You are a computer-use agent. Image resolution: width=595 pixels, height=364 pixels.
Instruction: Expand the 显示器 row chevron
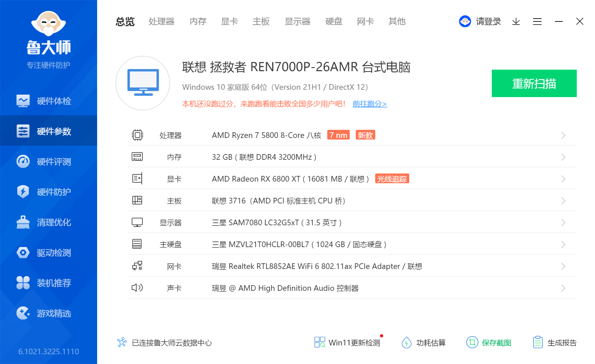pyautogui.click(x=563, y=222)
